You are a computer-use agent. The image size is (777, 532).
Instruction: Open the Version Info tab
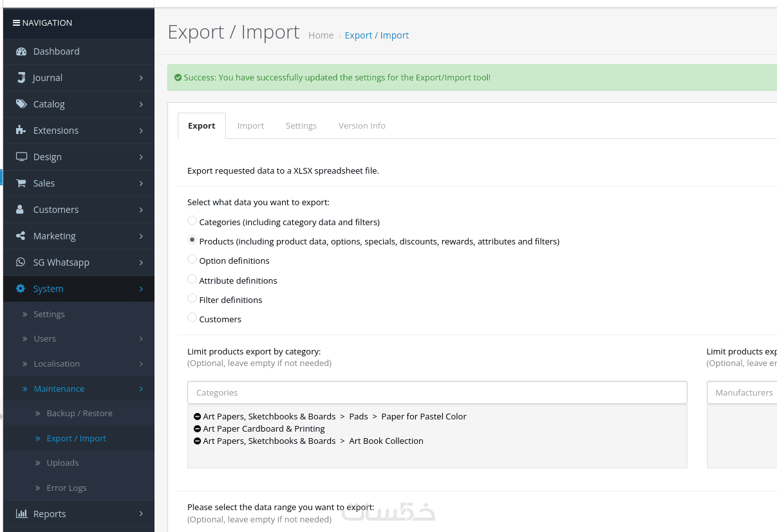point(362,126)
